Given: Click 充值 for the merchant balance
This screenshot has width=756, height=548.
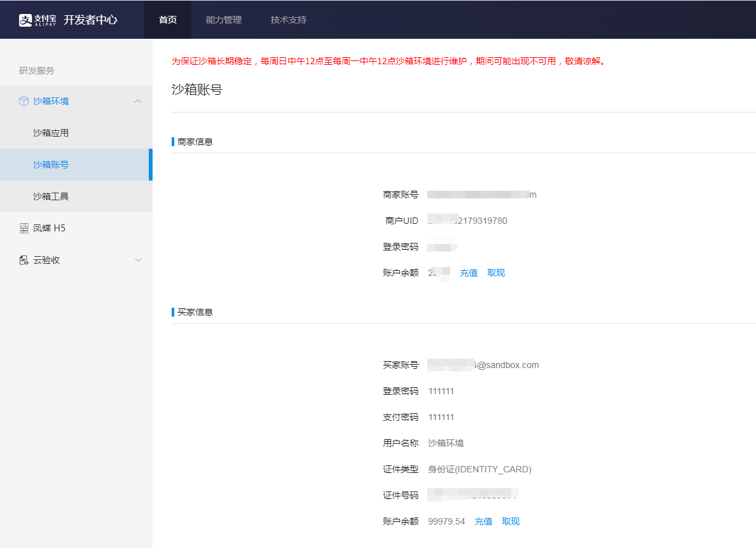Looking at the screenshot, I should [469, 273].
